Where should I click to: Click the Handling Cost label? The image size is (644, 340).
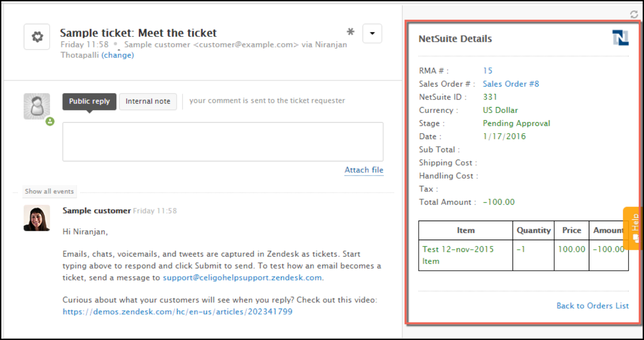[x=449, y=176]
